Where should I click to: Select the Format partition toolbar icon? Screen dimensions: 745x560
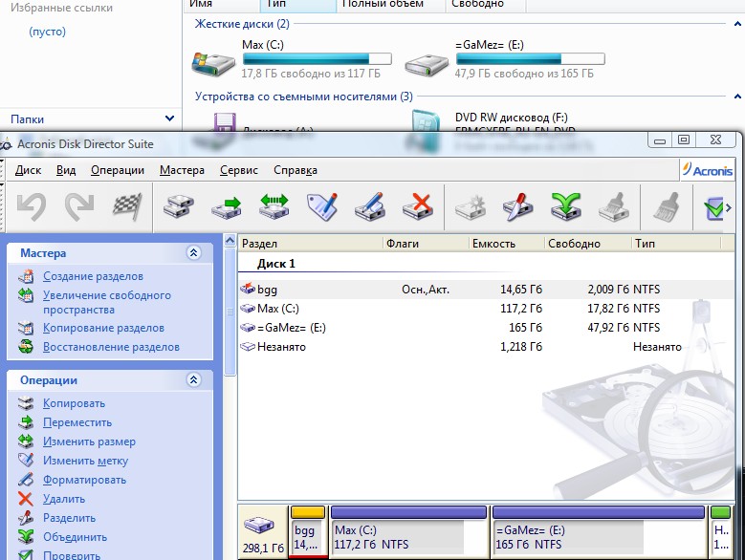click(x=370, y=206)
